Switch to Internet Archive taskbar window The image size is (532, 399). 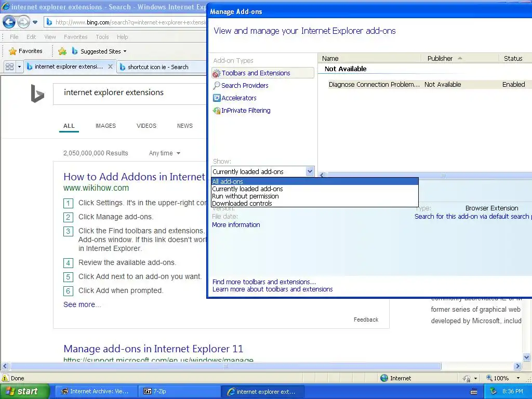pos(96,391)
